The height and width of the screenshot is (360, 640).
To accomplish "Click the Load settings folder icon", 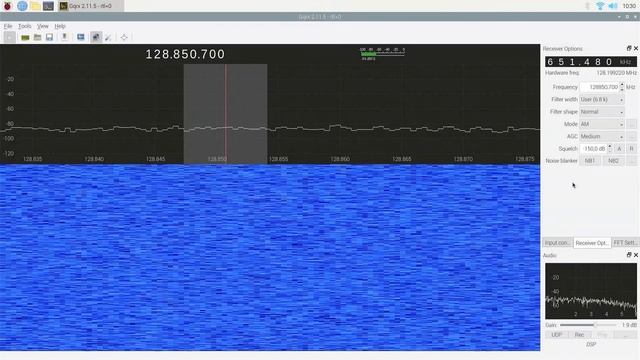I will 38,38.
